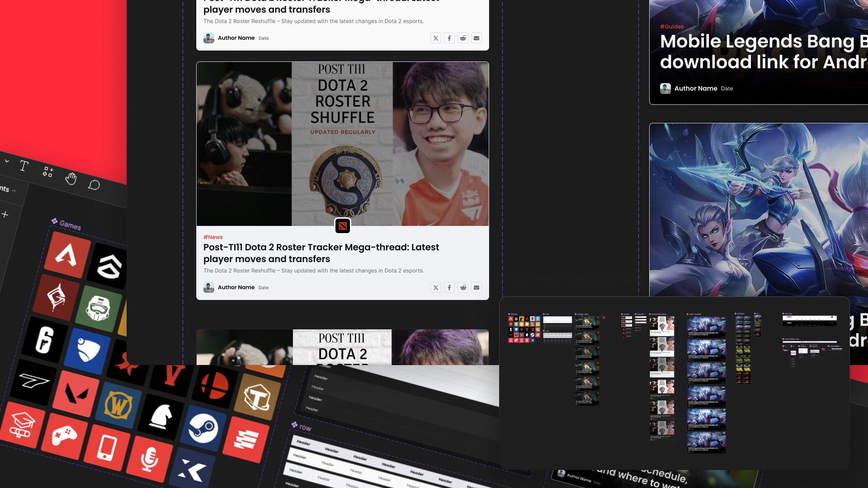Click email share icon in topmost card
This screenshot has height=488, width=868.
476,38
